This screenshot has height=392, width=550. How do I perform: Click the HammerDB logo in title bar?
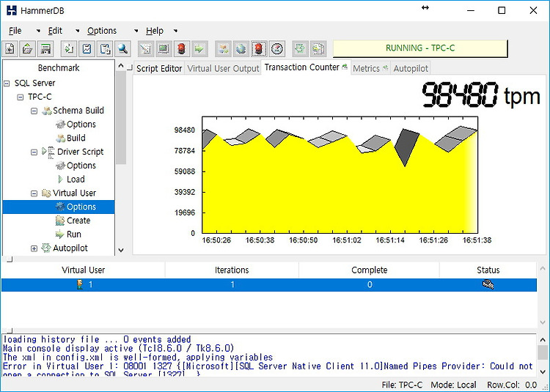[12, 10]
